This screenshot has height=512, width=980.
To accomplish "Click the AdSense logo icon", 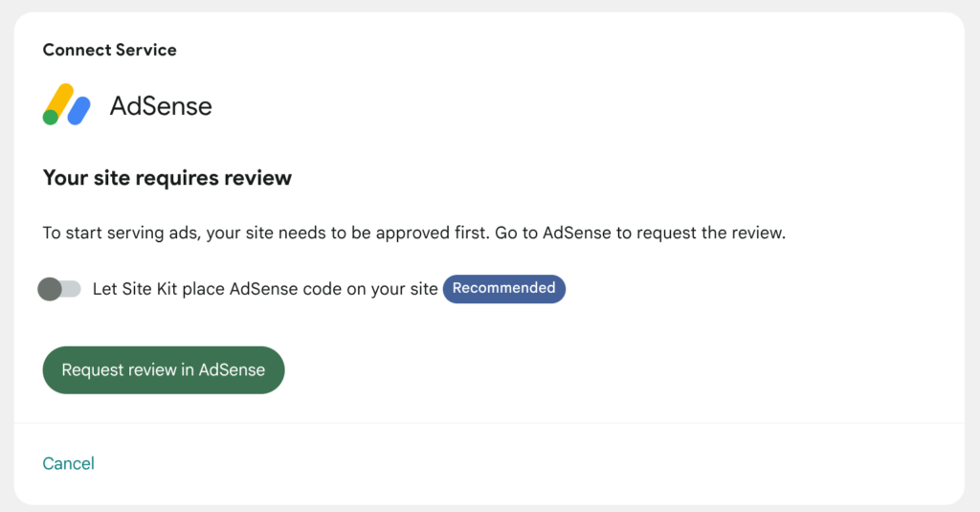I will pos(66,104).
